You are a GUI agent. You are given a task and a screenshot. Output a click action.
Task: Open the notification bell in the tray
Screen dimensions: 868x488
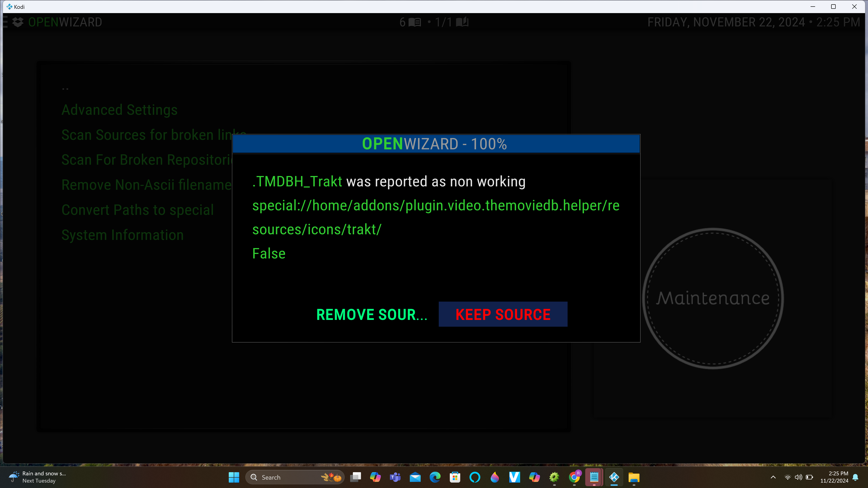pyautogui.click(x=856, y=477)
